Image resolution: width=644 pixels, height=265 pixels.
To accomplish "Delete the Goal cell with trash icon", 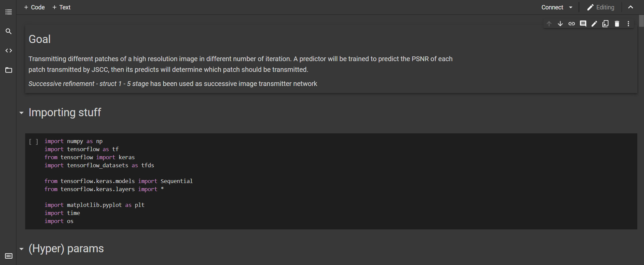I will [617, 24].
